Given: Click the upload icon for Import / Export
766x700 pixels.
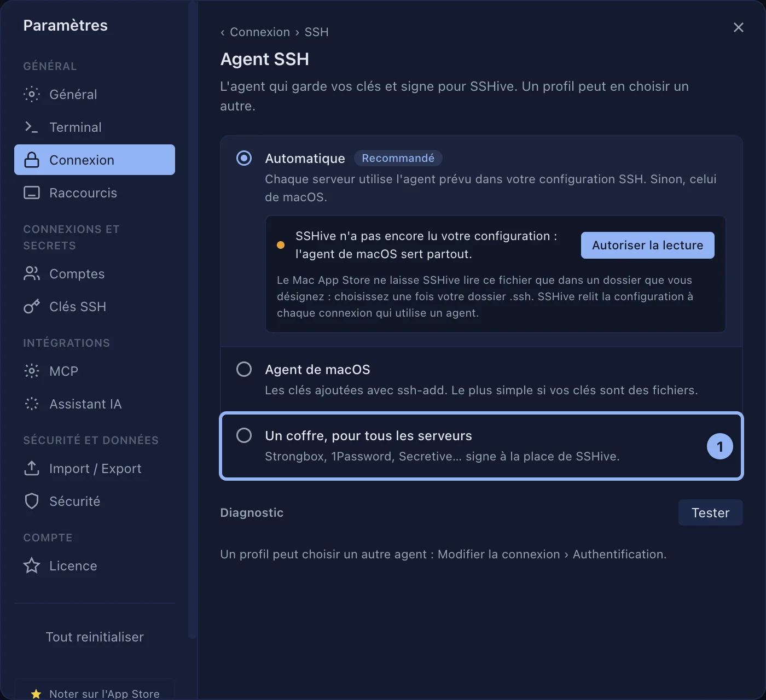Looking at the screenshot, I should pos(32,468).
